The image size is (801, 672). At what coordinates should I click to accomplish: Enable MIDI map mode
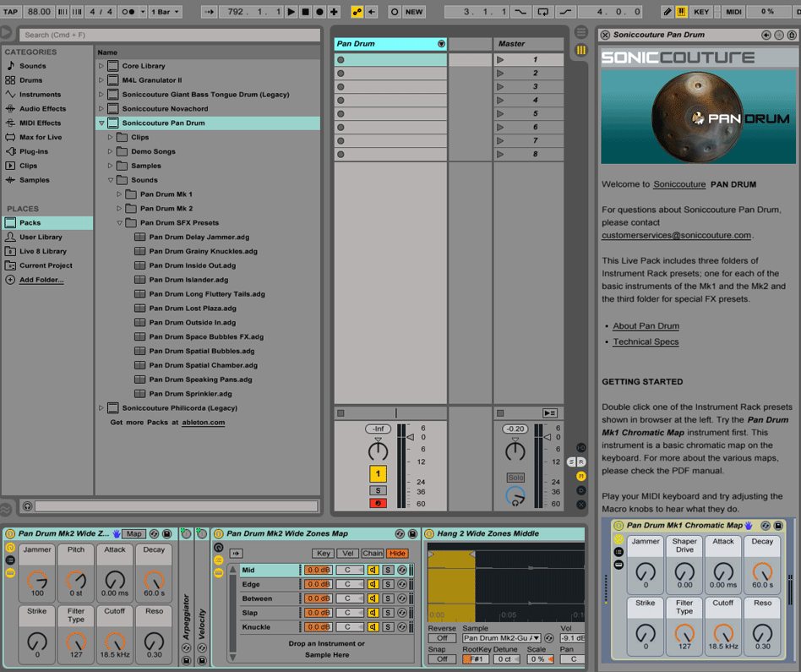[733, 12]
